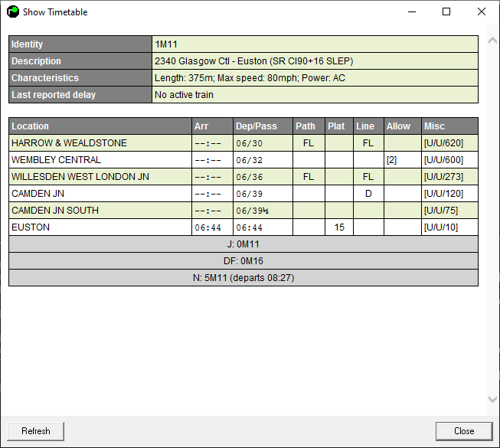This screenshot has height=448, width=500.
Task: Click the Close button at bottom
Action: click(x=464, y=431)
